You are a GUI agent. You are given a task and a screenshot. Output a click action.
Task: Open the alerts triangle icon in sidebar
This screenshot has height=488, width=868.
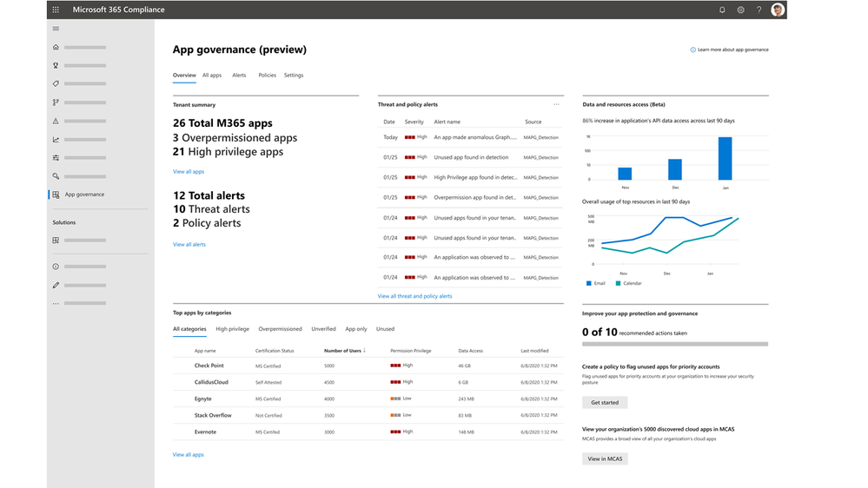(x=56, y=121)
